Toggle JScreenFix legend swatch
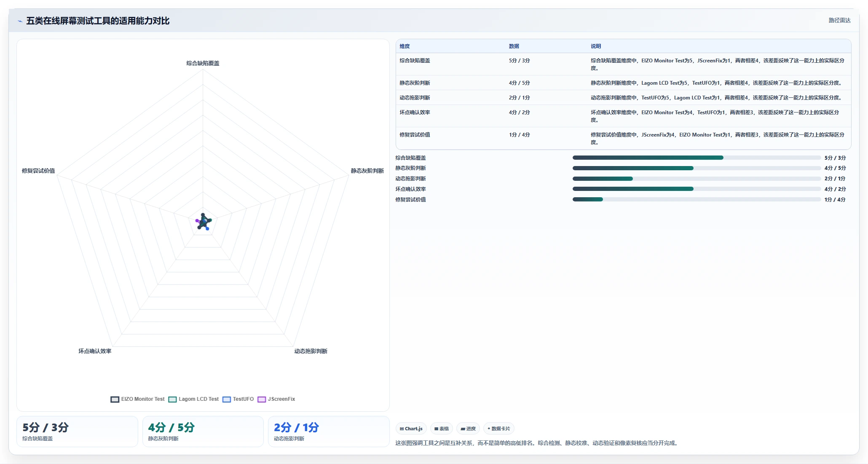 262,400
